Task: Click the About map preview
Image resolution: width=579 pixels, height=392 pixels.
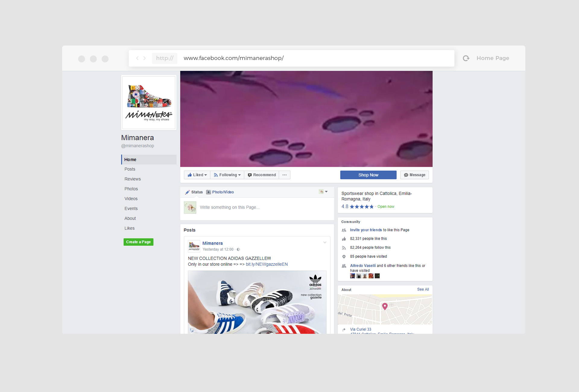Action: click(385, 309)
